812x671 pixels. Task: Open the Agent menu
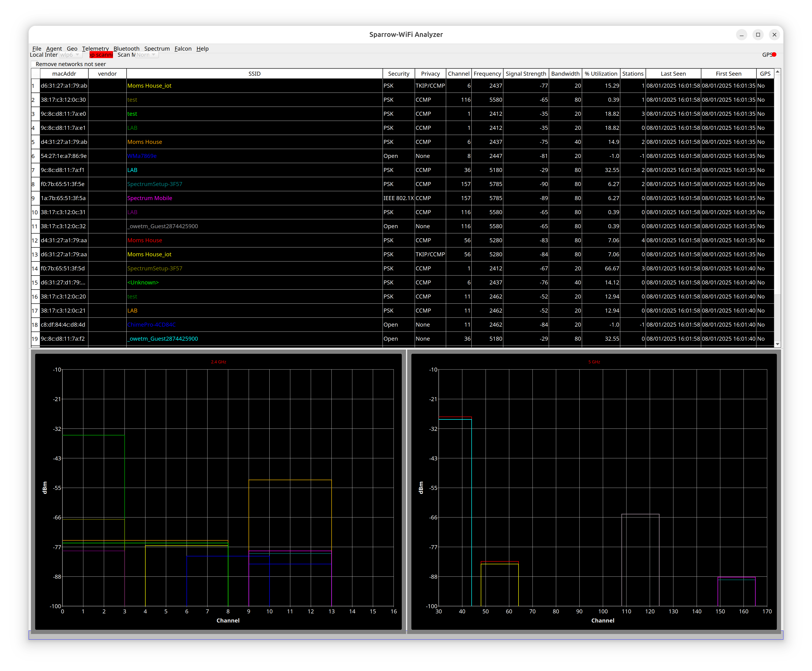54,49
